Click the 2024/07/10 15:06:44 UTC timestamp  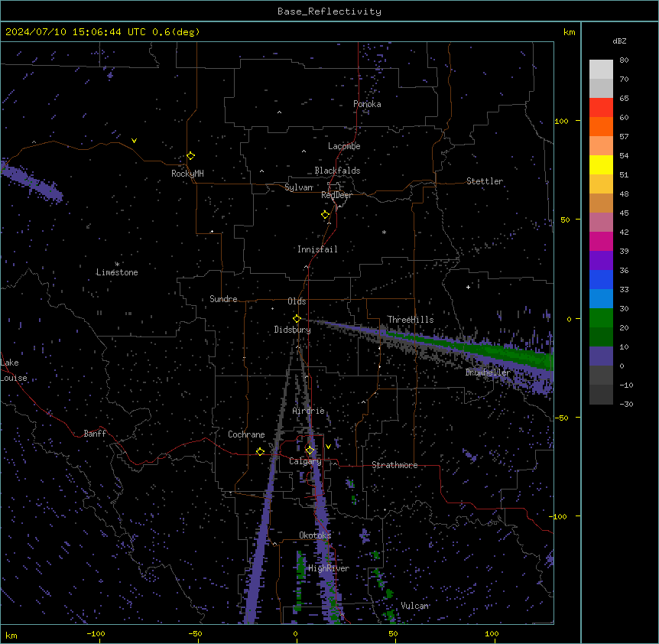76,32
